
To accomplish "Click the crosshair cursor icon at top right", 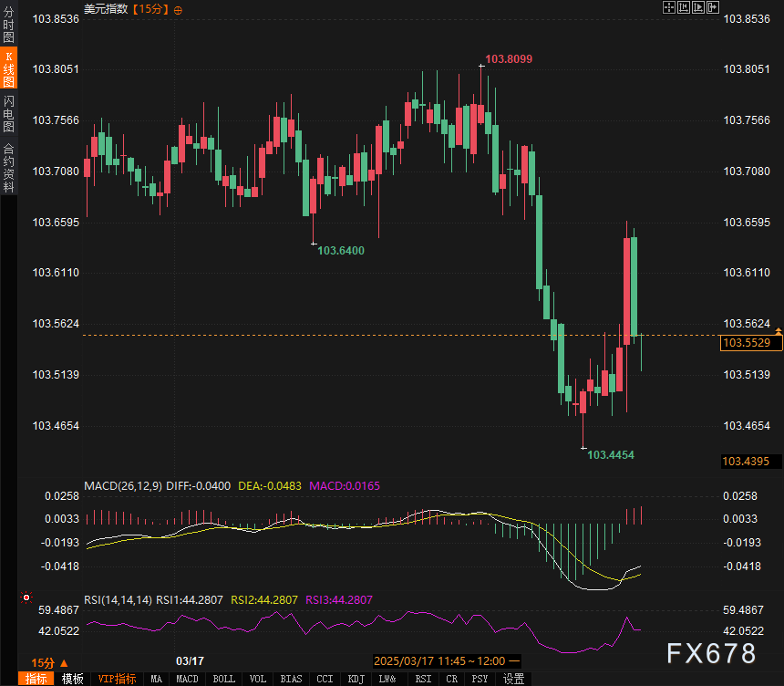I will [x=668, y=7].
